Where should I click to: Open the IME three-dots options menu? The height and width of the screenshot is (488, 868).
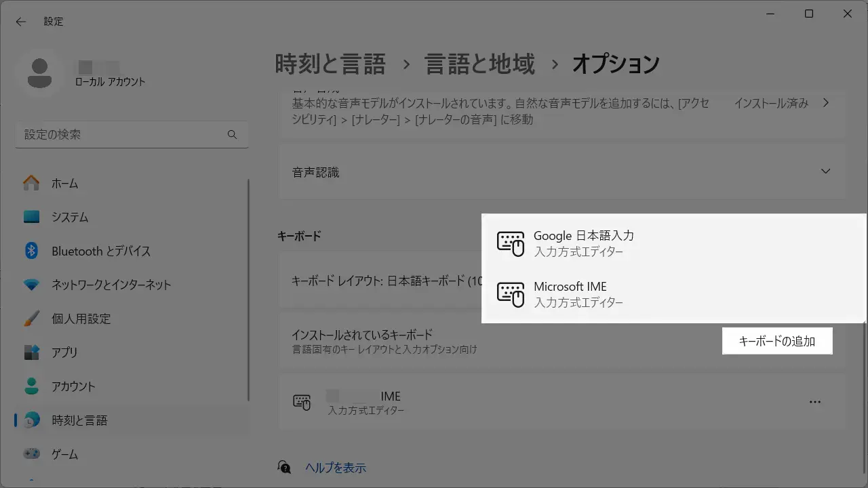pos(815,402)
